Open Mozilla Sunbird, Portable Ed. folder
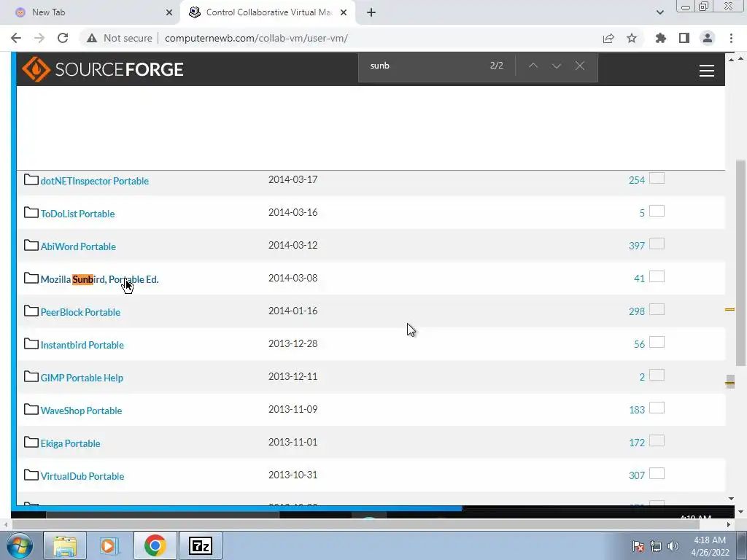 [99, 279]
